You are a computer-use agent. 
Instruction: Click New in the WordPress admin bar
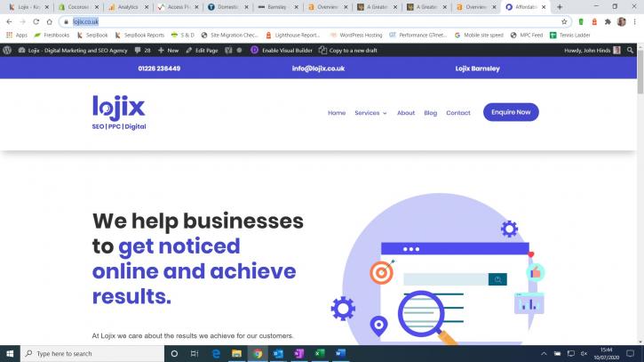(169, 50)
